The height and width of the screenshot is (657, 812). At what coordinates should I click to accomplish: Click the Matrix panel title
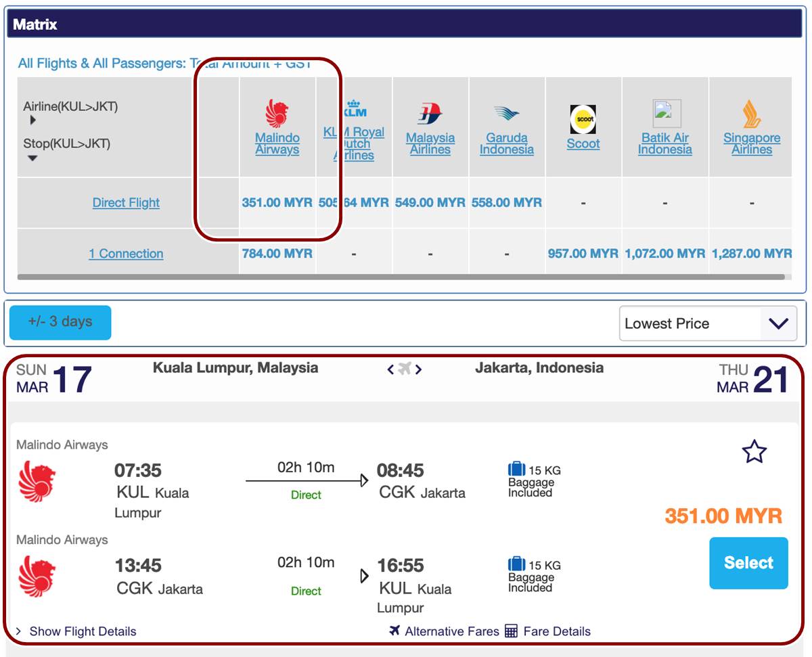pyautogui.click(x=35, y=24)
